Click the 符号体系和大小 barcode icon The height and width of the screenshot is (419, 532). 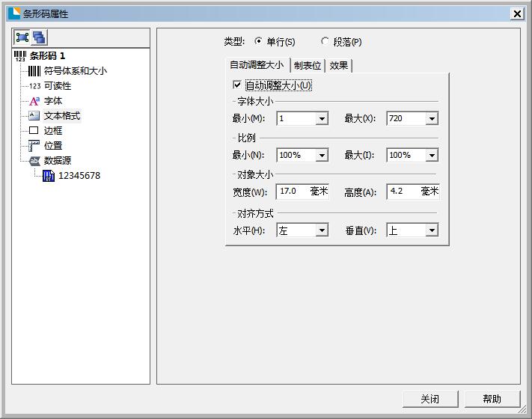click(34, 71)
